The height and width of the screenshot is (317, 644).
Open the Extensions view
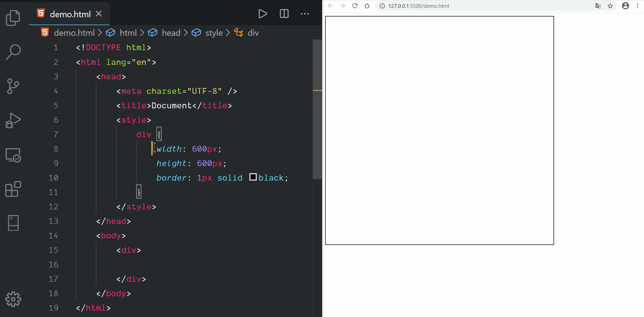click(13, 189)
